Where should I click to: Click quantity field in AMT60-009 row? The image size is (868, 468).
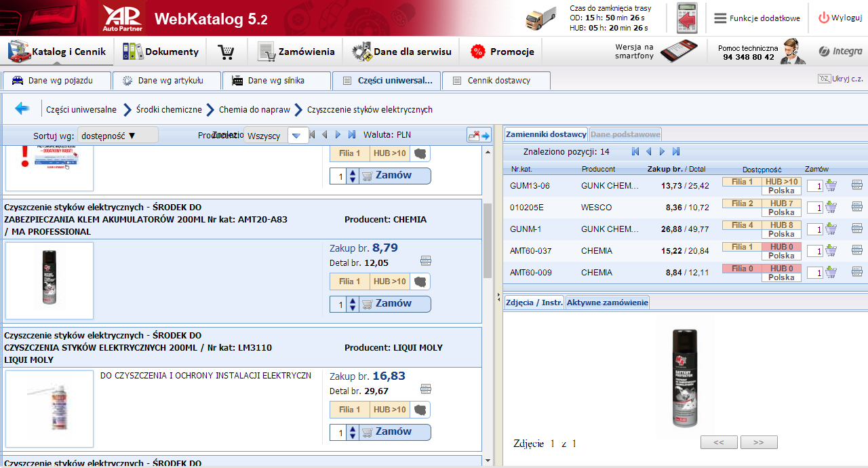point(815,273)
